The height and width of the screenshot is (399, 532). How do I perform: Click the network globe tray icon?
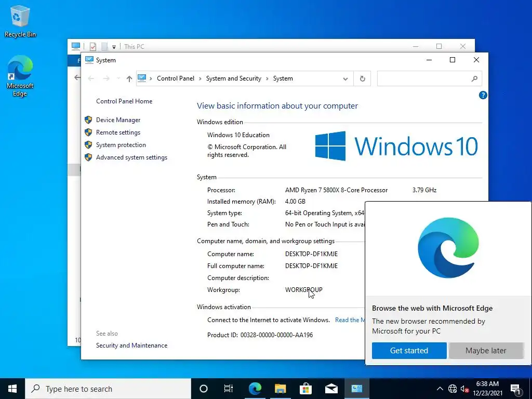pos(453,389)
